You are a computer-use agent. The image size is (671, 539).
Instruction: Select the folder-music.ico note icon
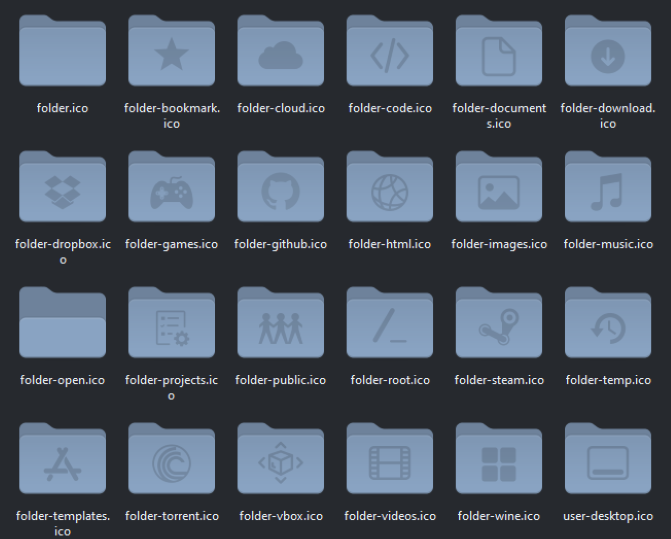[x=608, y=189]
